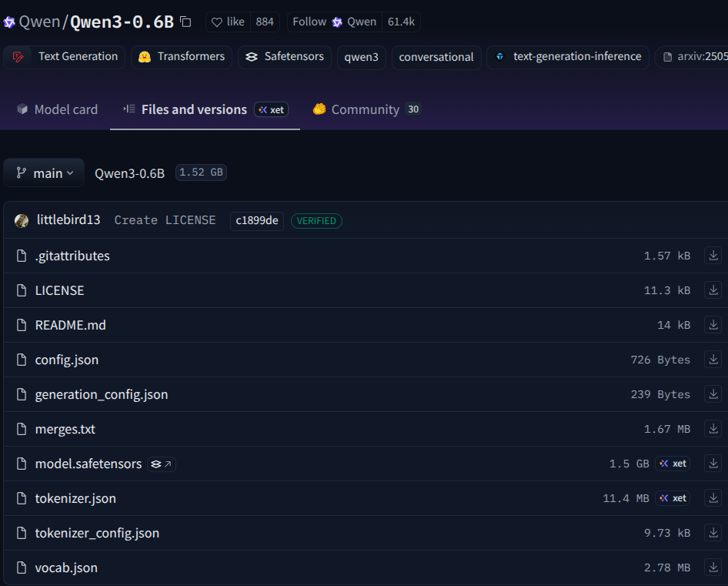Click the Qwen3-0.6B model title
This screenshot has width=728, height=586.
[122, 22]
